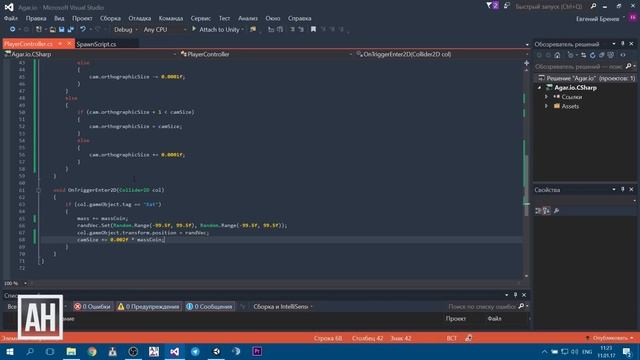Viewport: 640px width, 360px height.
Task: Click the Property Pages wrench icon
Action: (x=556, y=211)
